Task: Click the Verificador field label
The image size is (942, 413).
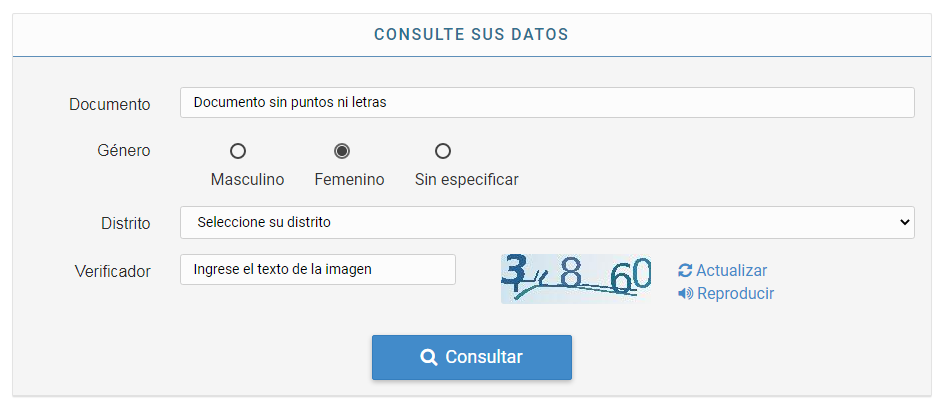Action: point(113,271)
